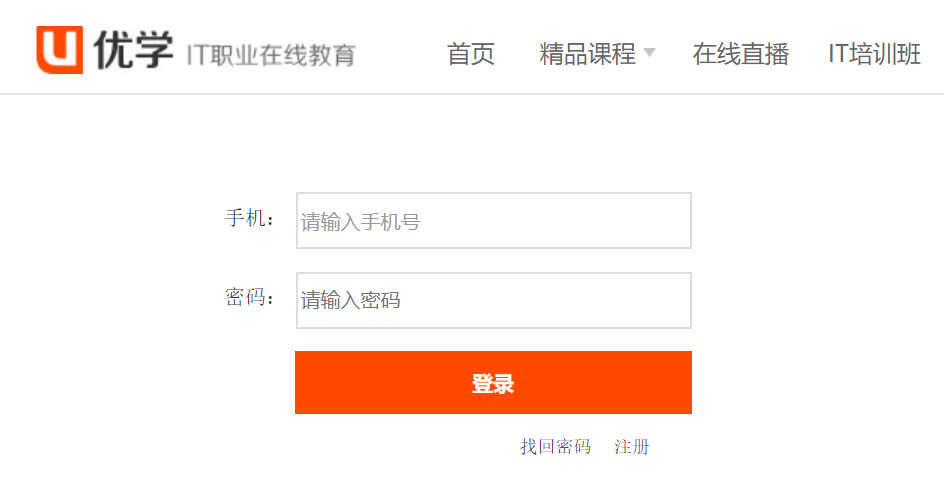Open the 找回密码 password recovery link
The height and width of the screenshot is (482, 944).
click(556, 446)
